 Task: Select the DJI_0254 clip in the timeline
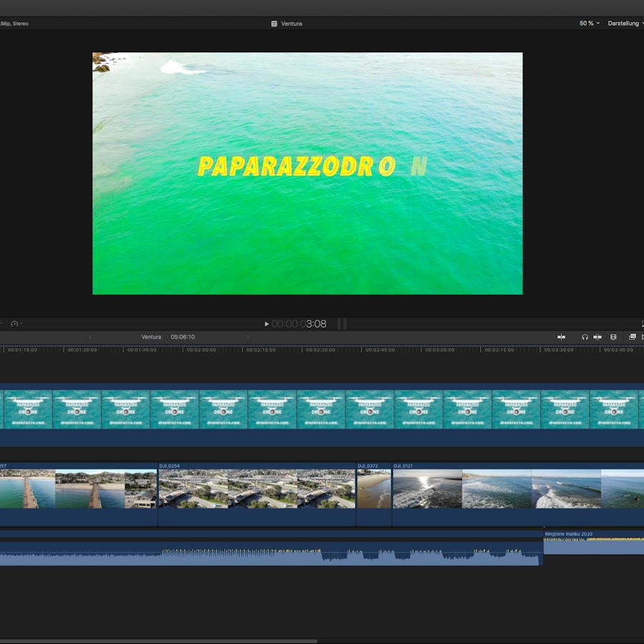pyautogui.click(x=257, y=494)
